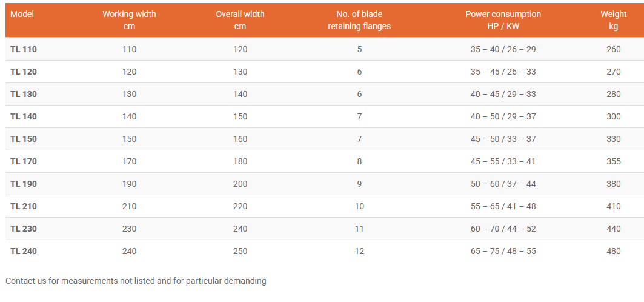The image size is (644, 302).
Task: Select the Weight kg column header
Action: tap(613, 20)
